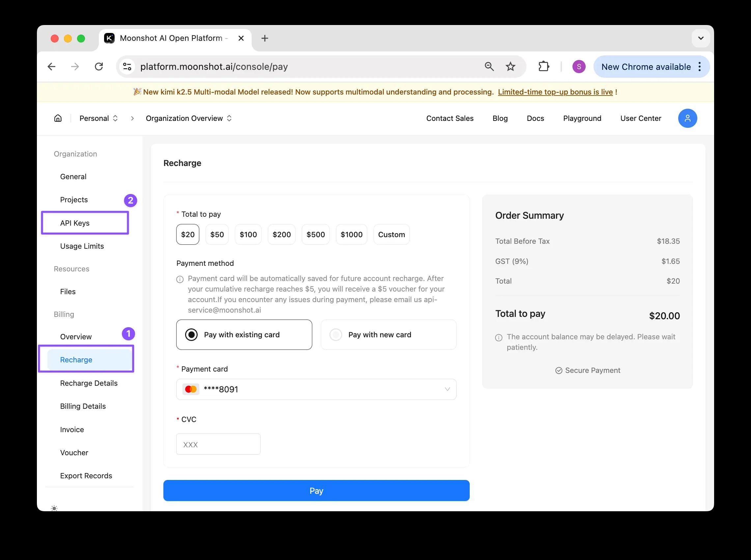The width and height of the screenshot is (751, 560).
Task: Click the Mastercard icon beside card 8091
Action: pyautogui.click(x=191, y=389)
